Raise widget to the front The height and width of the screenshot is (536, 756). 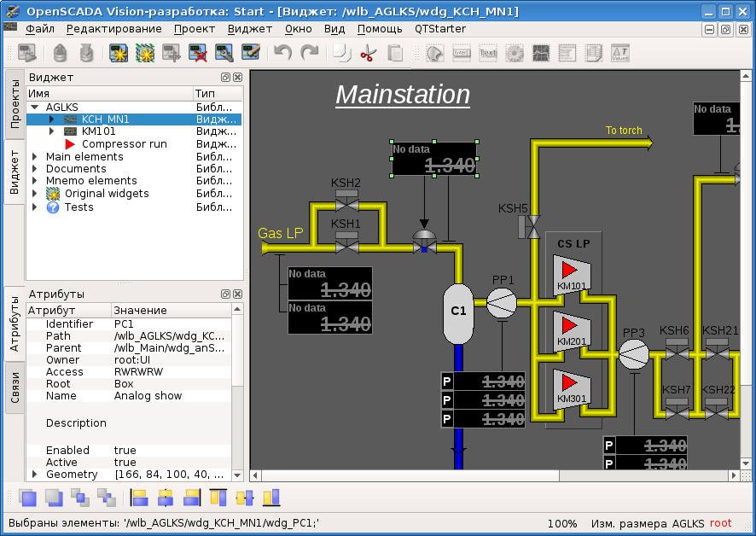(28, 498)
